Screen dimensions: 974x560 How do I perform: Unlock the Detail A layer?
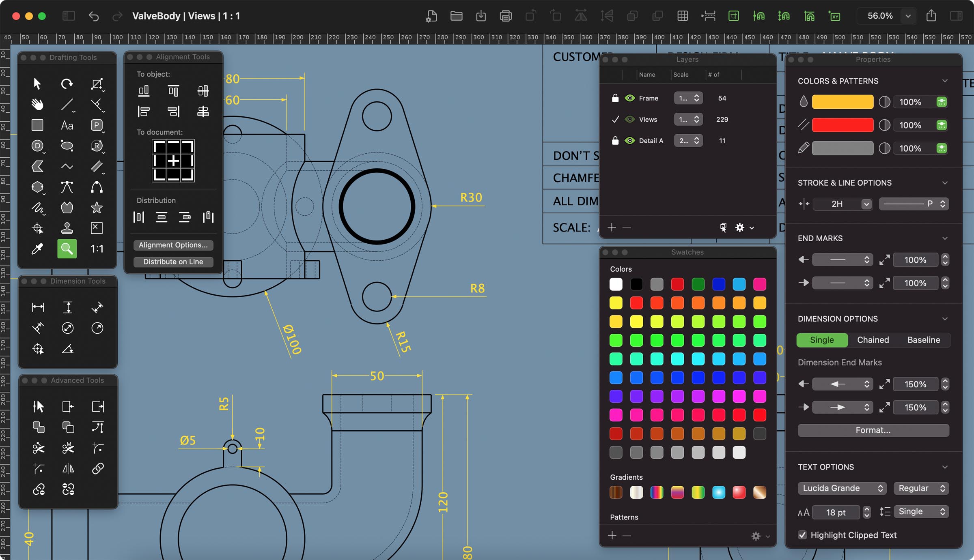(615, 140)
